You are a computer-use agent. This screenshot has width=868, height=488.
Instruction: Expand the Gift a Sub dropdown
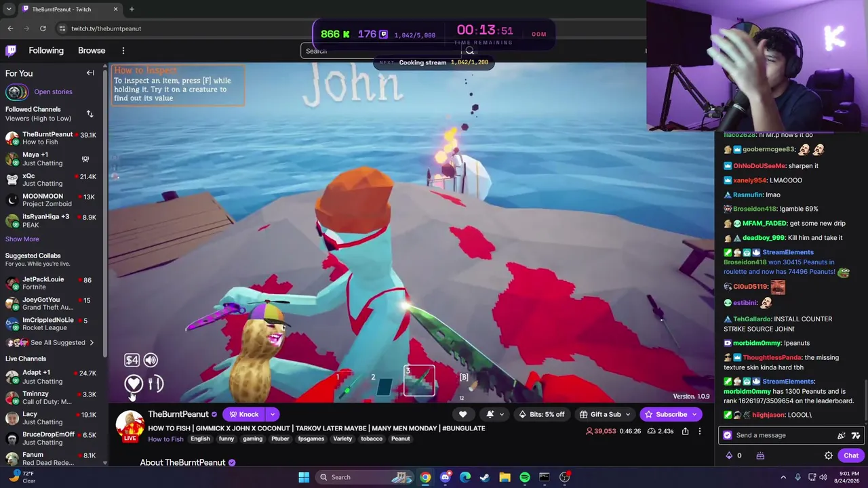pos(628,414)
